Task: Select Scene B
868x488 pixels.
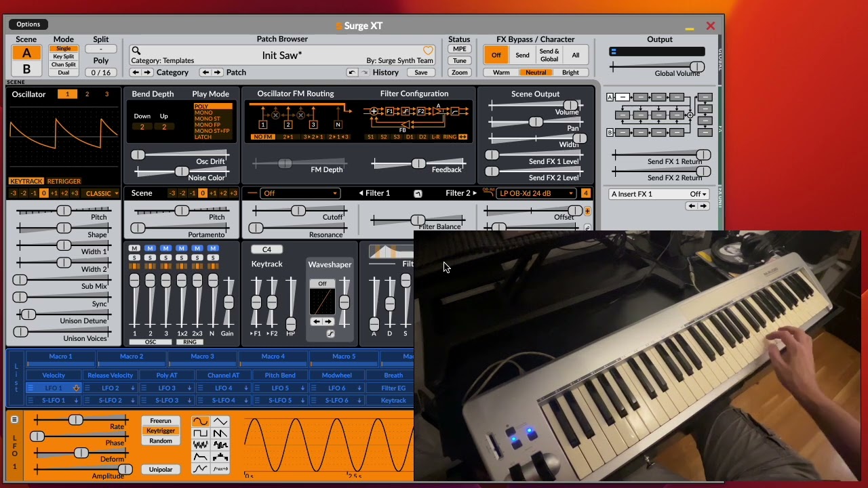Action: (x=26, y=69)
